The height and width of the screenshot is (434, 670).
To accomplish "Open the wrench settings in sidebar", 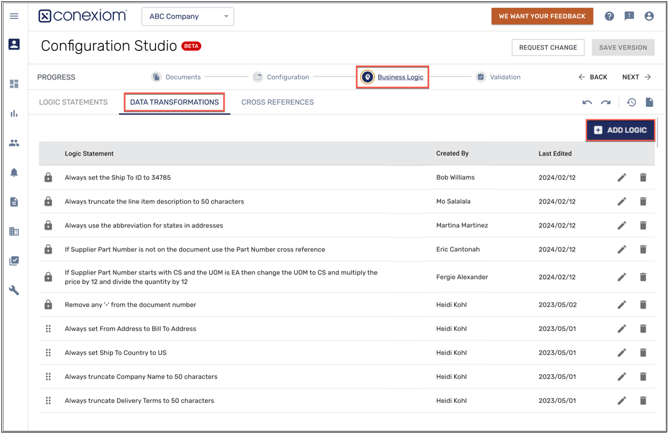I will click(14, 290).
